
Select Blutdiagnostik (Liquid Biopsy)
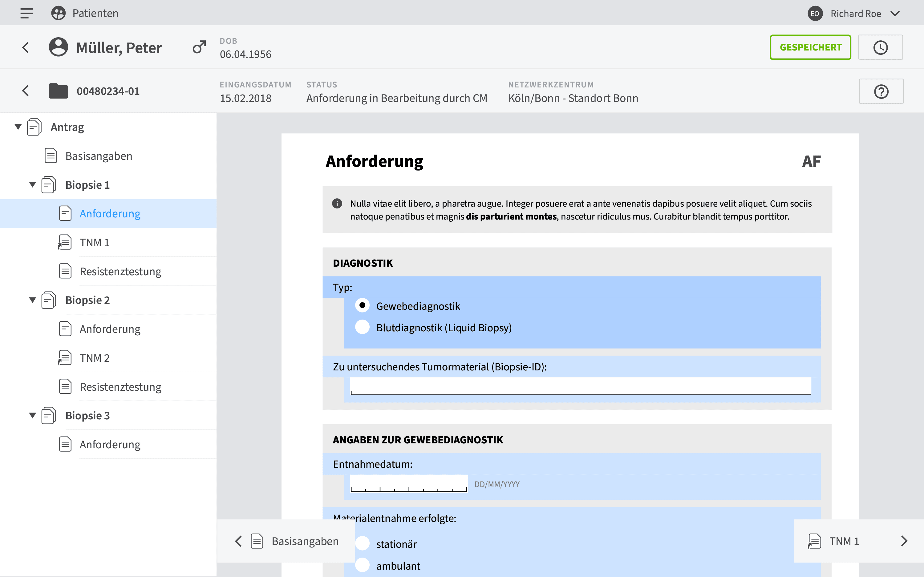pyautogui.click(x=362, y=327)
